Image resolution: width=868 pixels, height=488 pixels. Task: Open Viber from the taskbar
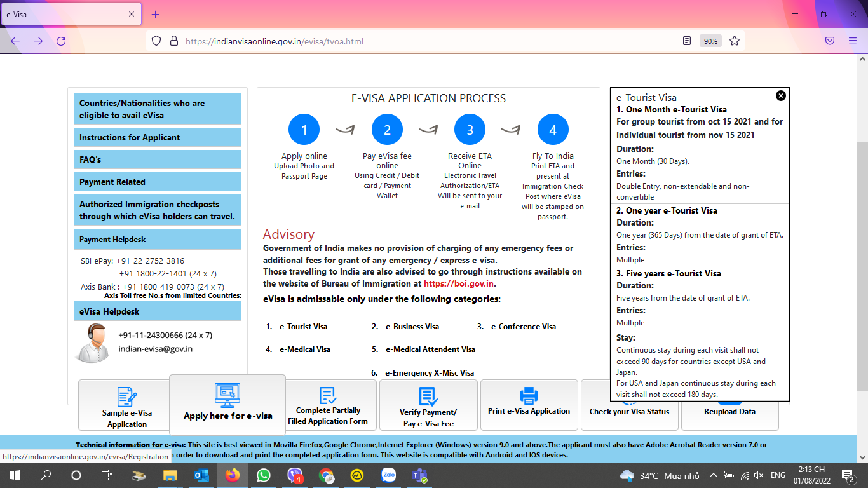click(295, 475)
